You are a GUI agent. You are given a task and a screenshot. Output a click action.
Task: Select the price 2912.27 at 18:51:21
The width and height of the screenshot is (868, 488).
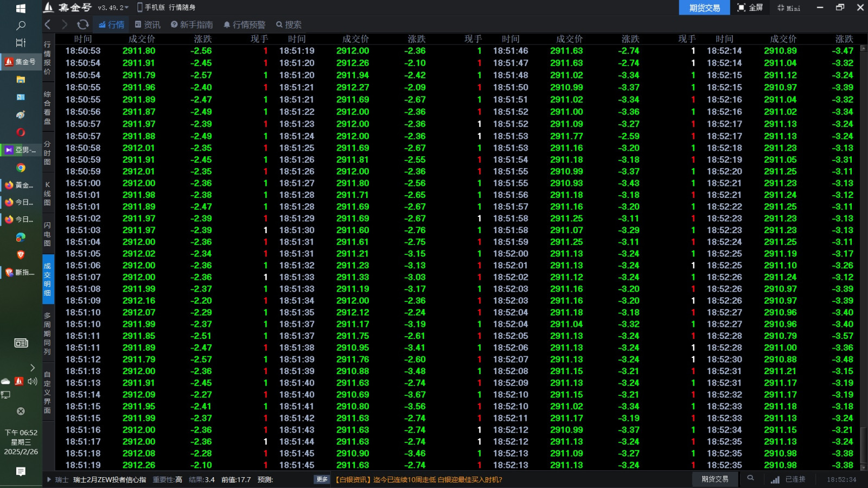pyautogui.click(x=353, y=87)
